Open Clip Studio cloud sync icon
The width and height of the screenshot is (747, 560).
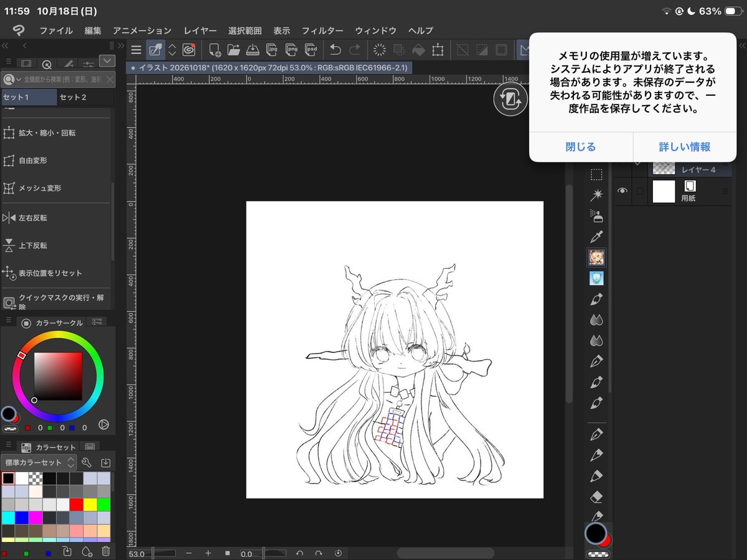click(189, 50)
